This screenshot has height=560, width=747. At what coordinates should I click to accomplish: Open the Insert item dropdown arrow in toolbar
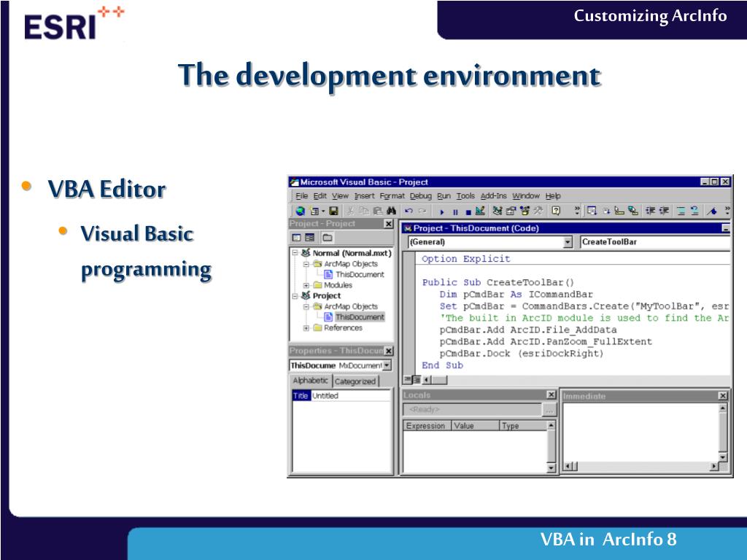(323, 211)
